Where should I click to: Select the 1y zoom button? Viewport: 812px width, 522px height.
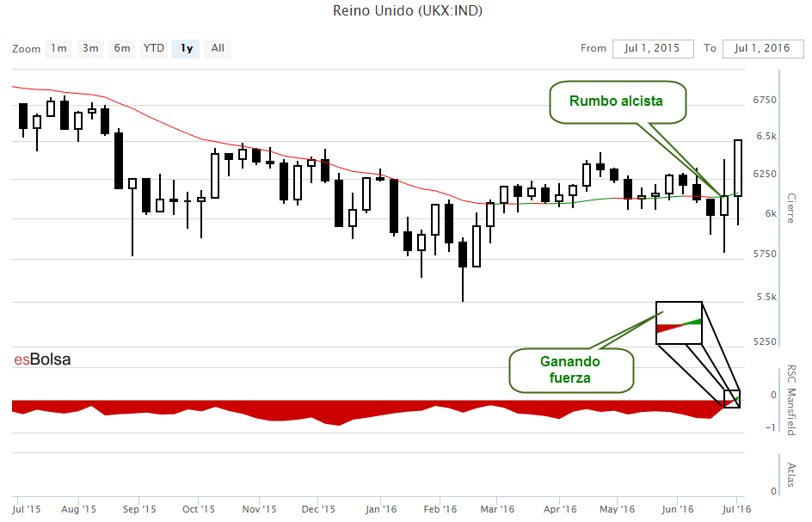click(187, 48)
